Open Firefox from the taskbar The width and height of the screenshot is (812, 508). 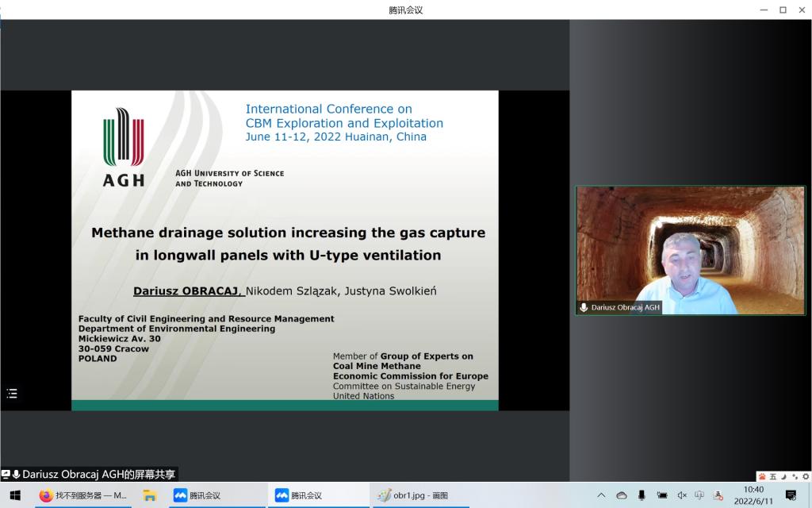[46, 495]
